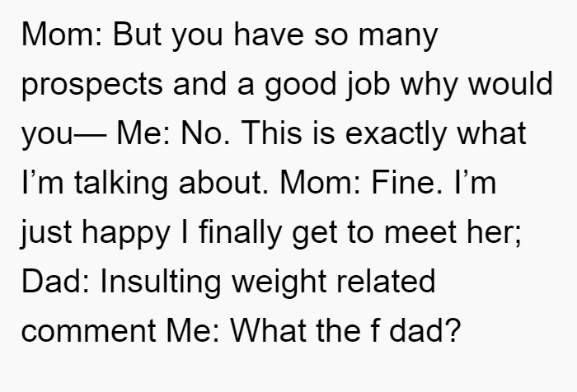Click the word "exactly" in the text

point(396,134)
